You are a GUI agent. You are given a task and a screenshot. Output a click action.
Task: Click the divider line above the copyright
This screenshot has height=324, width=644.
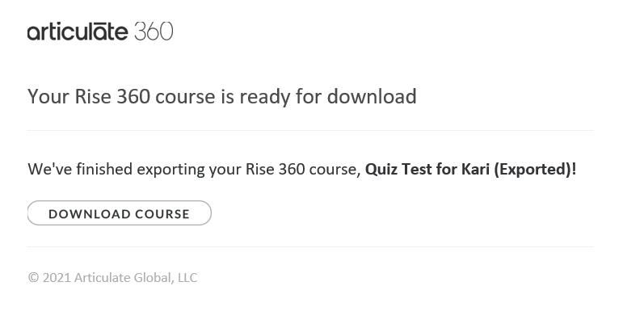(x=310, y=246)
